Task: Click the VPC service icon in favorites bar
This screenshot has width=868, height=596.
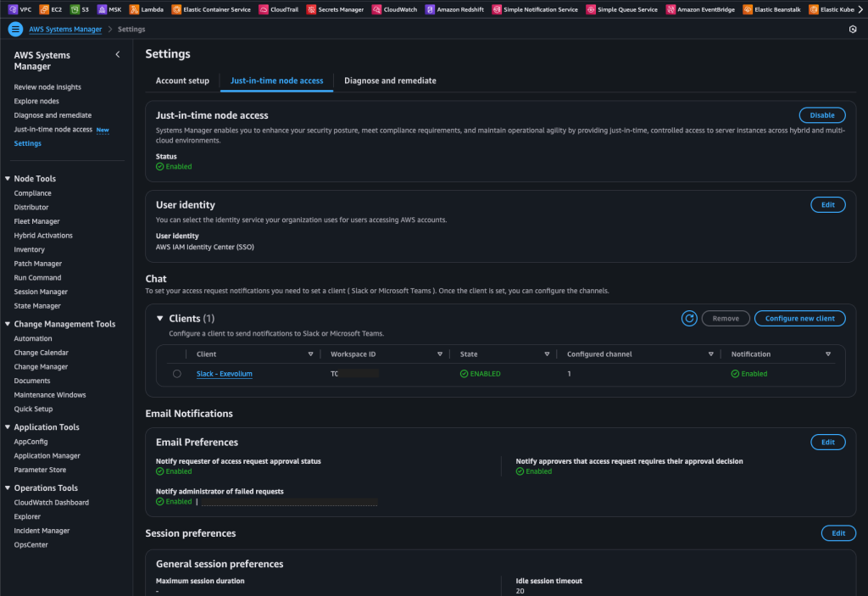Action: point(12,9)
